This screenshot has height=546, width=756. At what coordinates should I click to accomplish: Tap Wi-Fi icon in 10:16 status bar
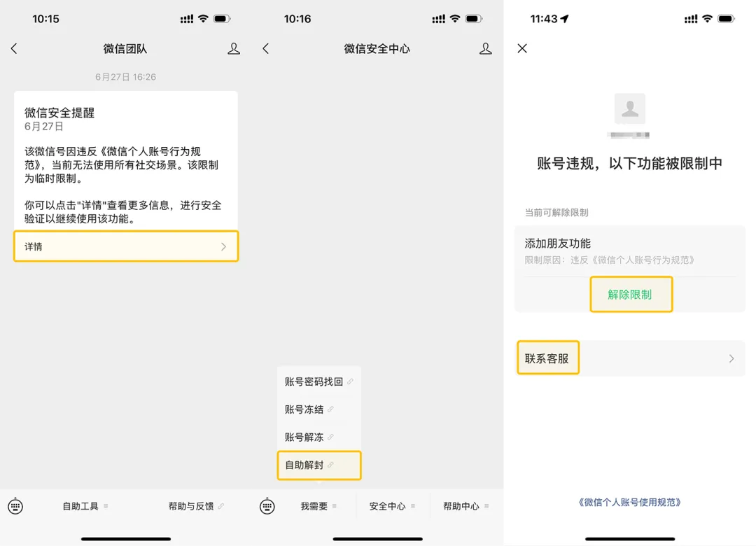(x=455, y=18)
